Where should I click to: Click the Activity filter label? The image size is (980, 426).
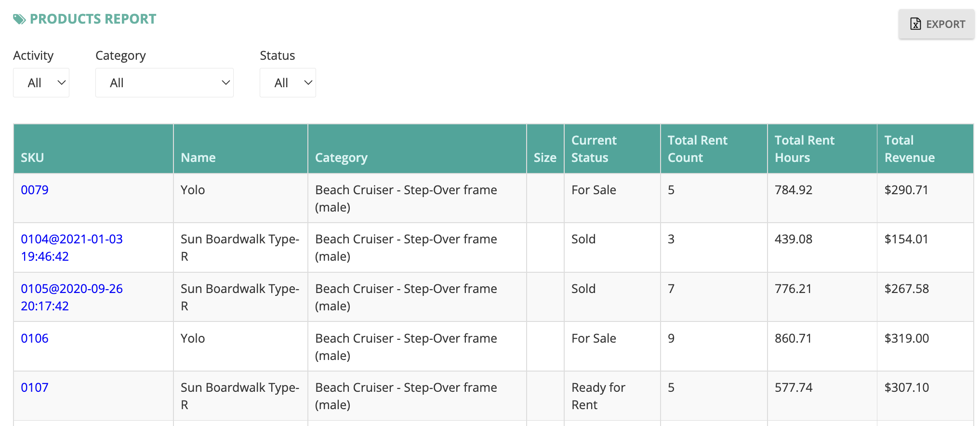33,55
